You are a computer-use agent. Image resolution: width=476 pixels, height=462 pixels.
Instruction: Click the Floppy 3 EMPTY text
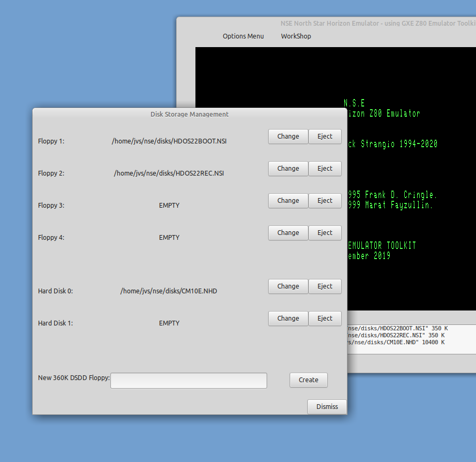tap(169, 206)
